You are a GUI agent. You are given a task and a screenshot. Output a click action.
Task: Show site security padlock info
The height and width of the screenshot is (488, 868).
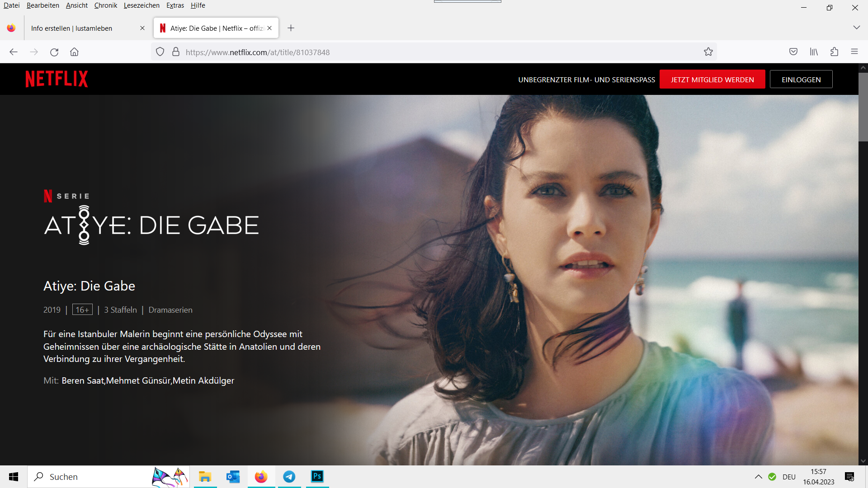(x=176, y=52)
